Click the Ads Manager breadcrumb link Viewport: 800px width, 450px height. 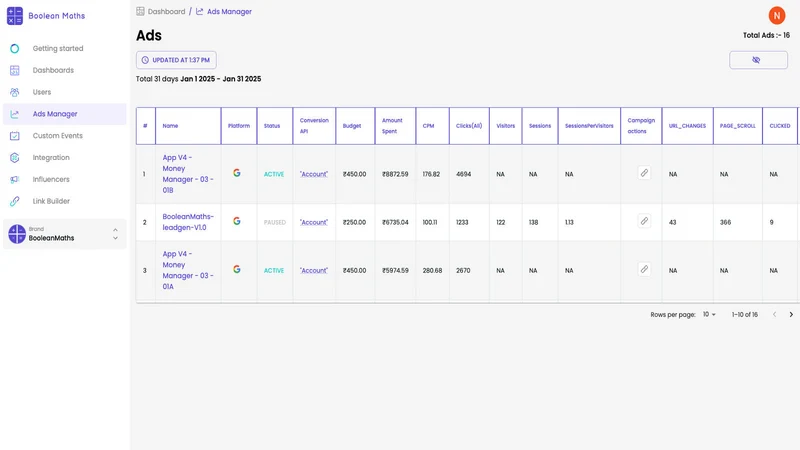[x=229, y=11]
